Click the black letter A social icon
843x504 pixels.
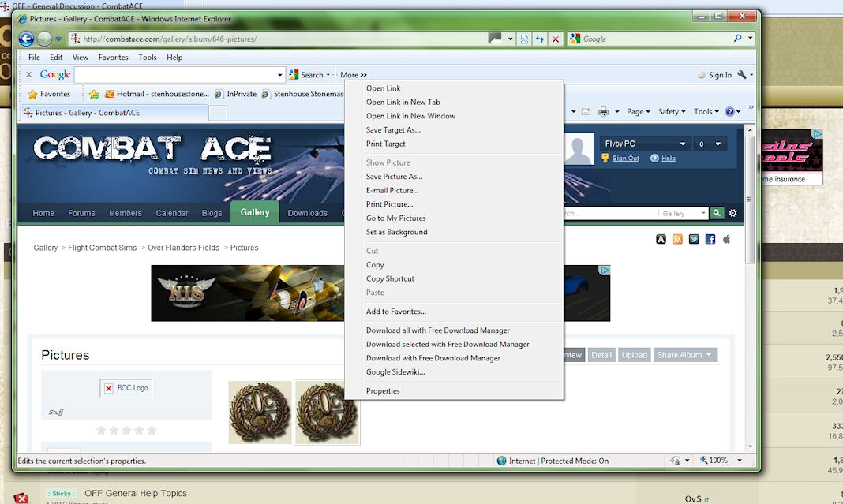click(x=661, y=239)
